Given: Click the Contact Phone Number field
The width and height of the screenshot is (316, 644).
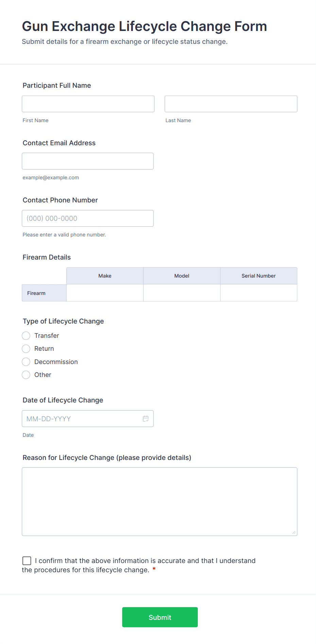Looking at the screenshot, I should click(x=88, y=218).
